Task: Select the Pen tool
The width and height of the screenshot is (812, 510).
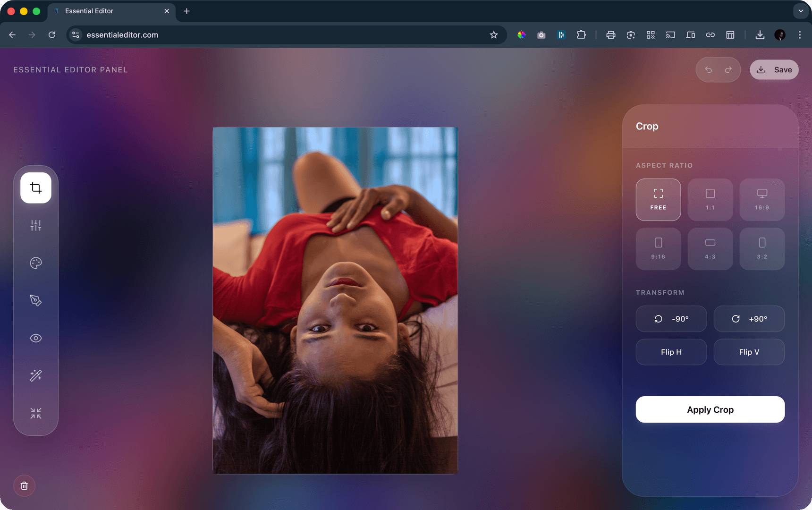Action: pyautogui.click(x=36, y=300)
